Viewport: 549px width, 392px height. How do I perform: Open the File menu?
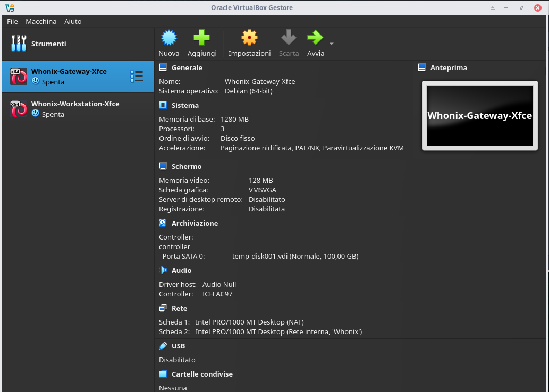click(x=12, y=21)
